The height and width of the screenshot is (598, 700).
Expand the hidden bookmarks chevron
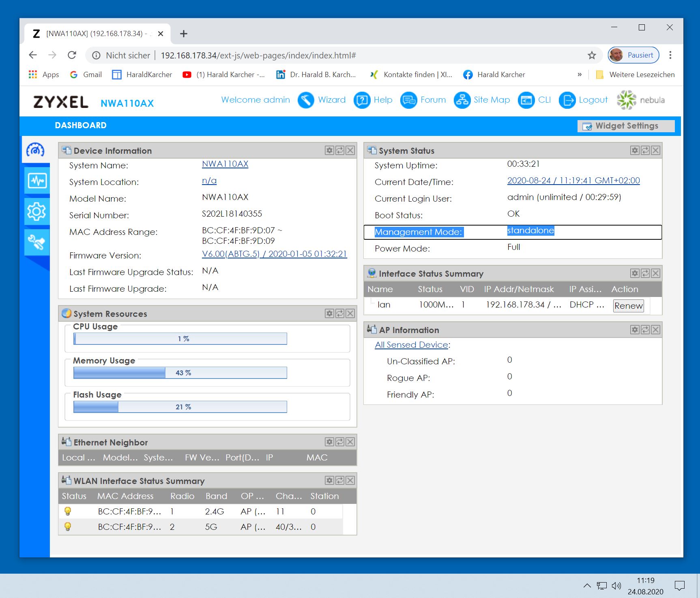pyautogui.click(x=580, y=75)
